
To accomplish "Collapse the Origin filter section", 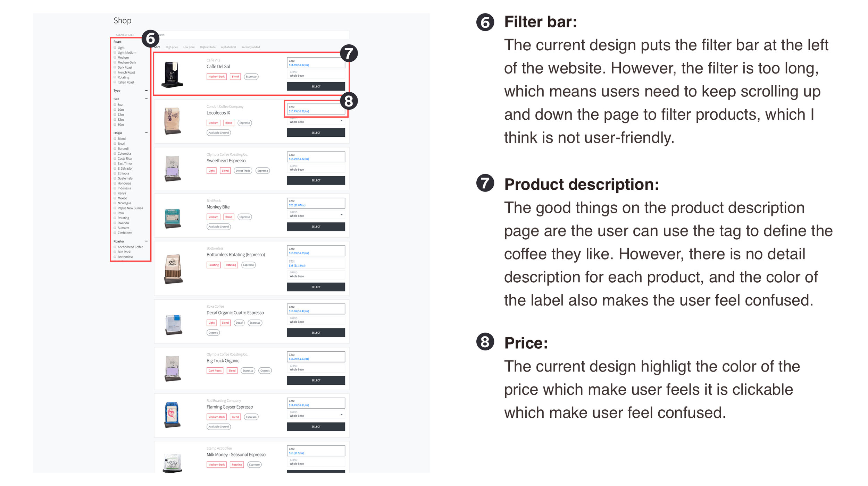I will click(x=146, y=133).
